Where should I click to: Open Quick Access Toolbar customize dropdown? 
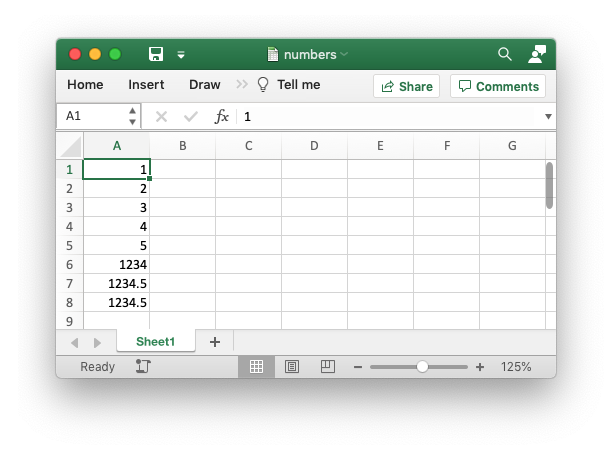click(181, 55)
